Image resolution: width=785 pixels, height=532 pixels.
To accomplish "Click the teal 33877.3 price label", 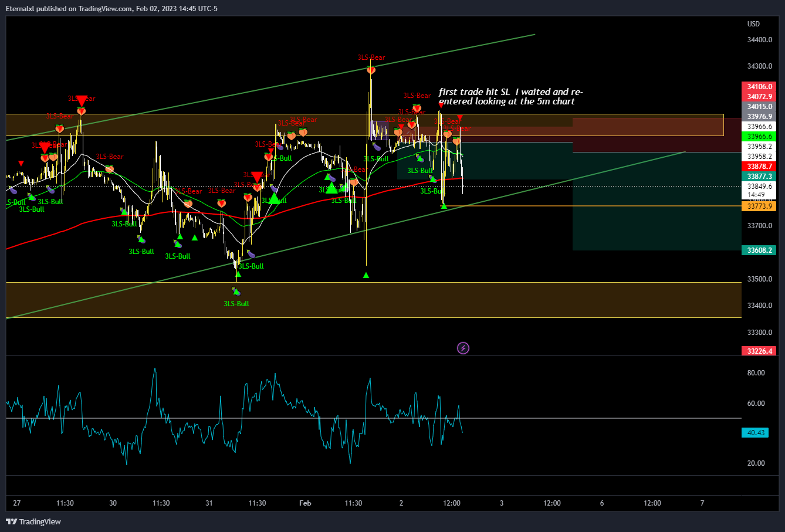I will (x=759, y=176).
